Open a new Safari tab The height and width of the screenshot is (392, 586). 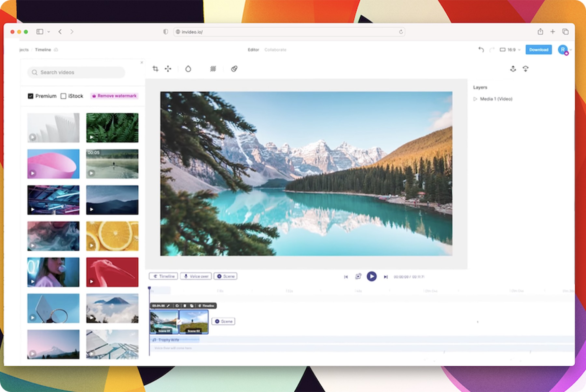tap(552, 32)
